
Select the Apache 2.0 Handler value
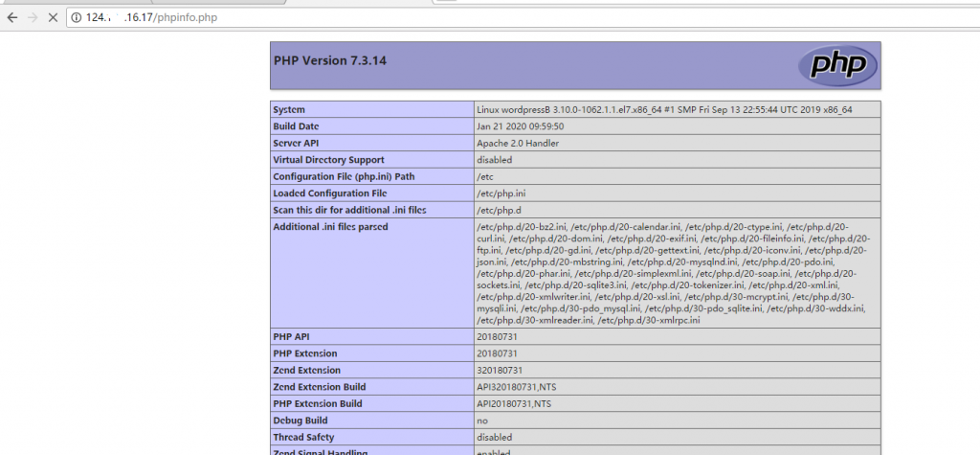[x=518, y=144]
